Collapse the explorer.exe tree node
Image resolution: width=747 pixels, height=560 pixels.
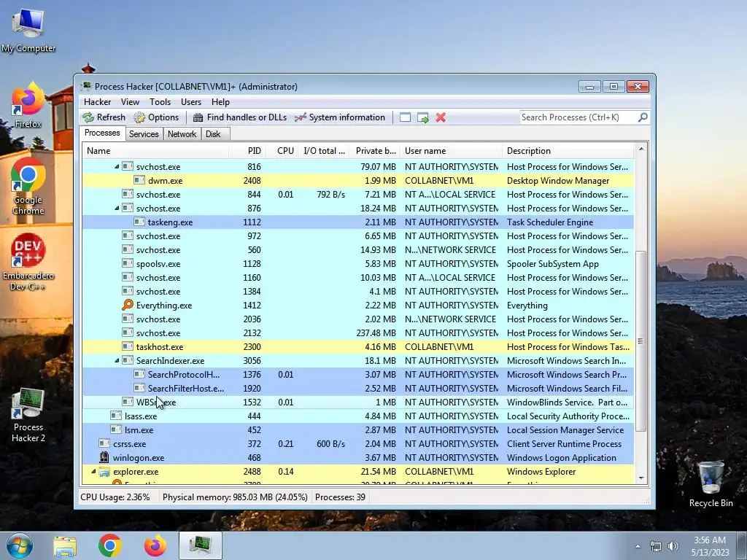pyautogui.click(x=93, y=472)
